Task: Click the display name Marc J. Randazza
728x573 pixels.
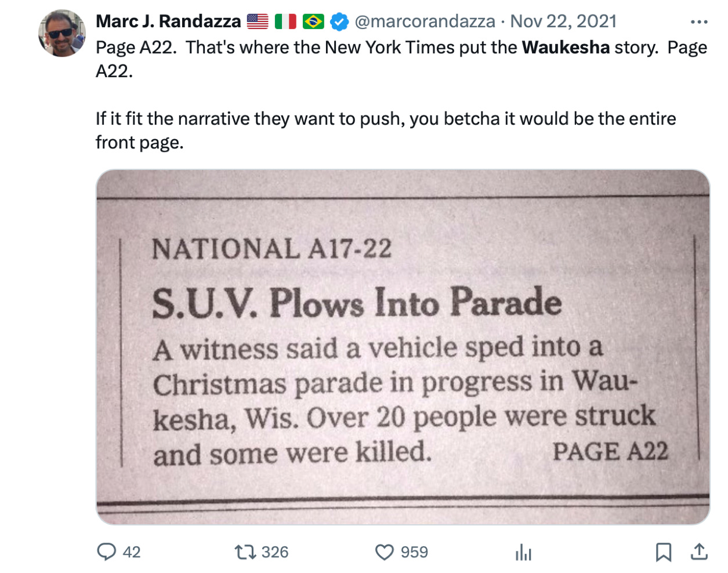Action: tap(168, 21)
